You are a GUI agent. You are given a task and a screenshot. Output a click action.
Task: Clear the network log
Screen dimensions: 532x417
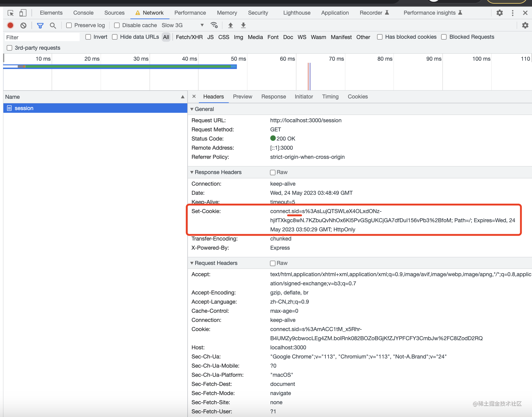[23, 25]
